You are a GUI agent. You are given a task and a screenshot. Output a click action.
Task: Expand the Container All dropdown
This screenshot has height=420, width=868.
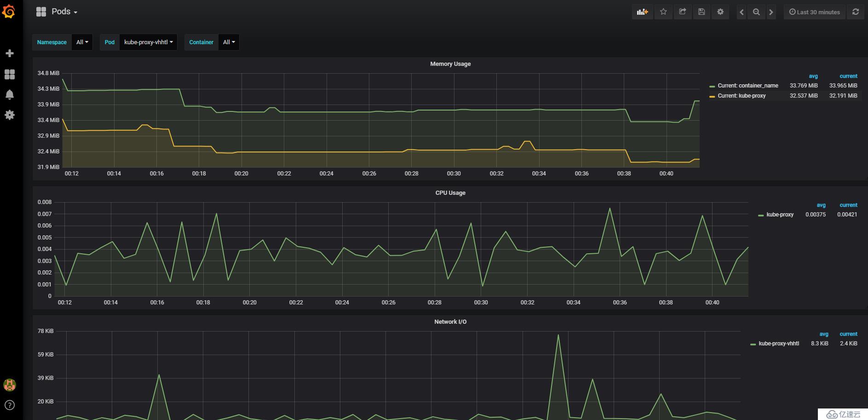click(x=229, y=42)
